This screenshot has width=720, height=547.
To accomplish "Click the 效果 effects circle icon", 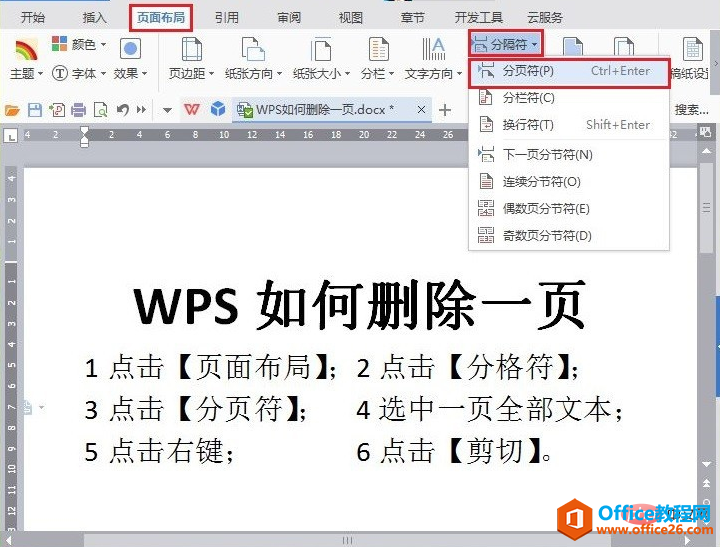I will tap(130, 49).
